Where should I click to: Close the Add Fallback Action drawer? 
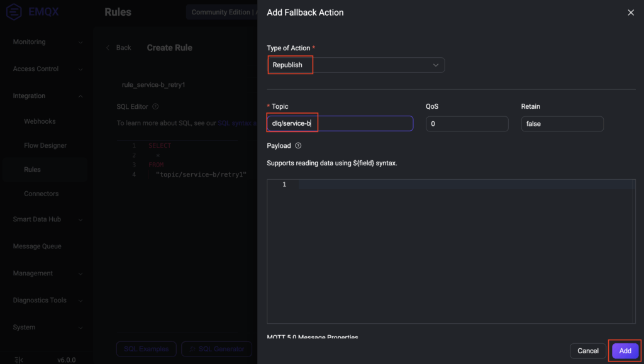[631, 13]
